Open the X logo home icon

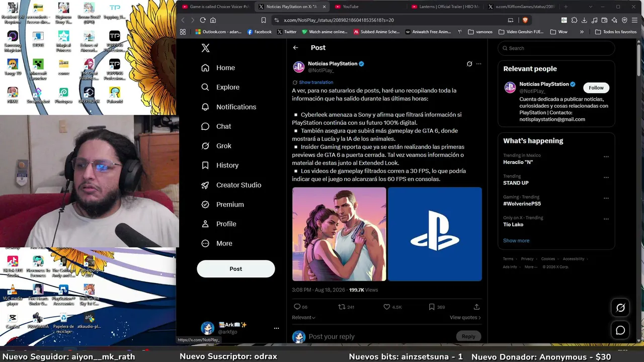coord(205,48)
